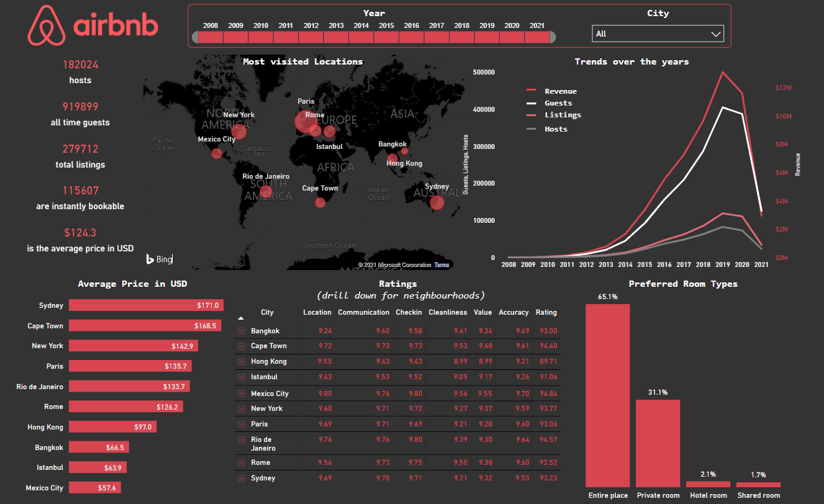824x504 pixels.
Task: Select the New York $142.9 bar
Action: (134, 346)
